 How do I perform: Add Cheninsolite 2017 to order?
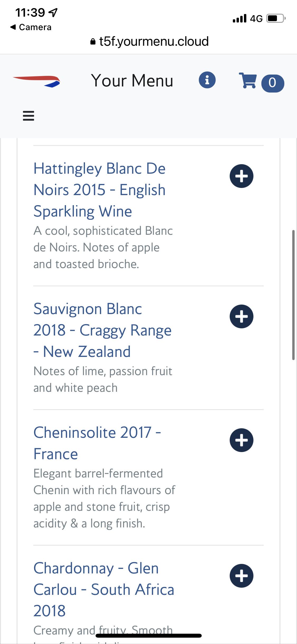pyautogui.click(x=241, y=440)
